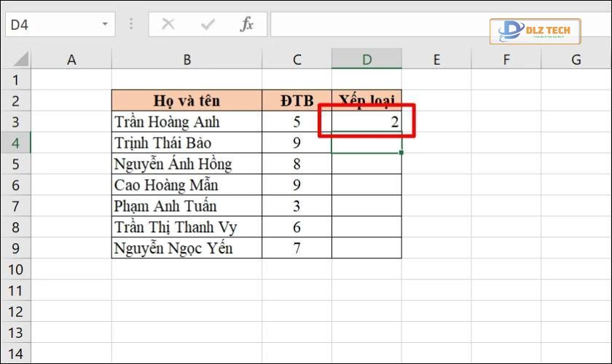Select column B header

coord(187,59)
